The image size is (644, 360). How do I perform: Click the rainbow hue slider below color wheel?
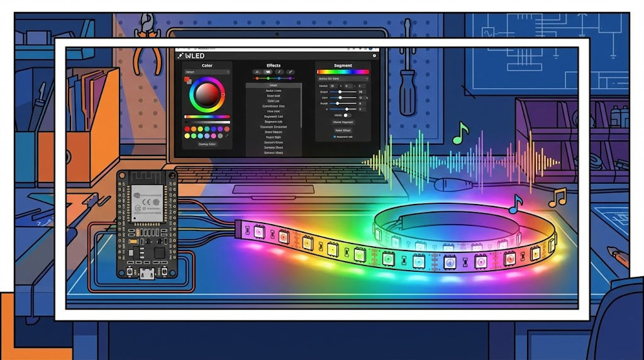coord(207,116)
